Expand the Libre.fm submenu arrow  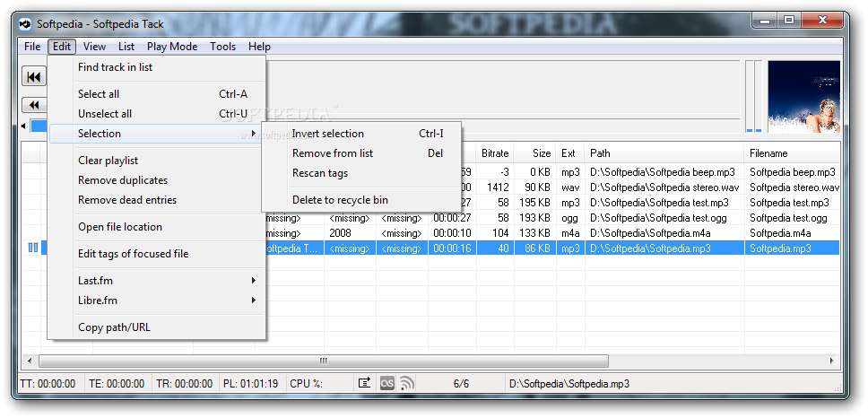pos(254,300)
